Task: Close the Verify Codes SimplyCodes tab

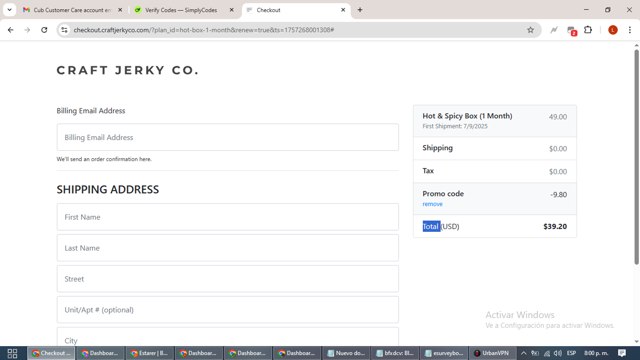Action: 231,10
